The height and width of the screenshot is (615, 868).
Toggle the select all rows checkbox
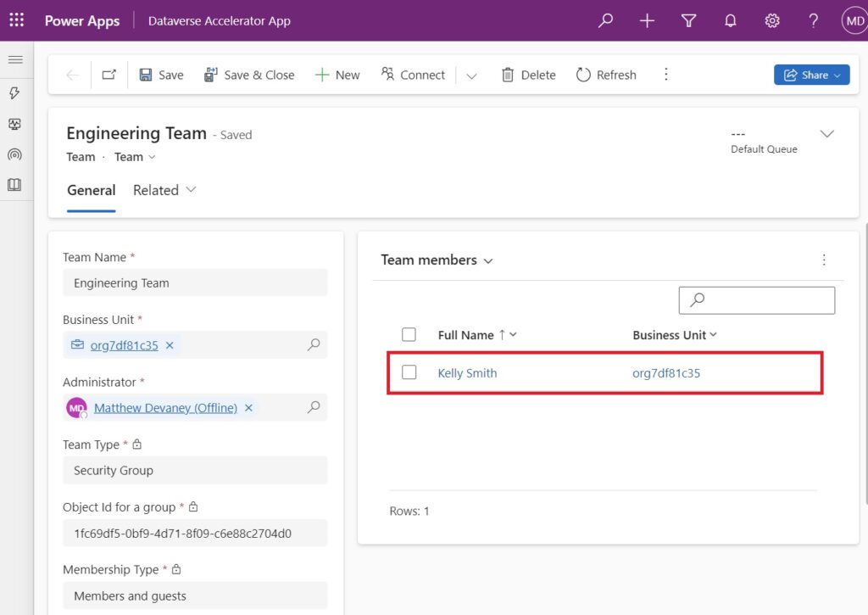(409, 335)
